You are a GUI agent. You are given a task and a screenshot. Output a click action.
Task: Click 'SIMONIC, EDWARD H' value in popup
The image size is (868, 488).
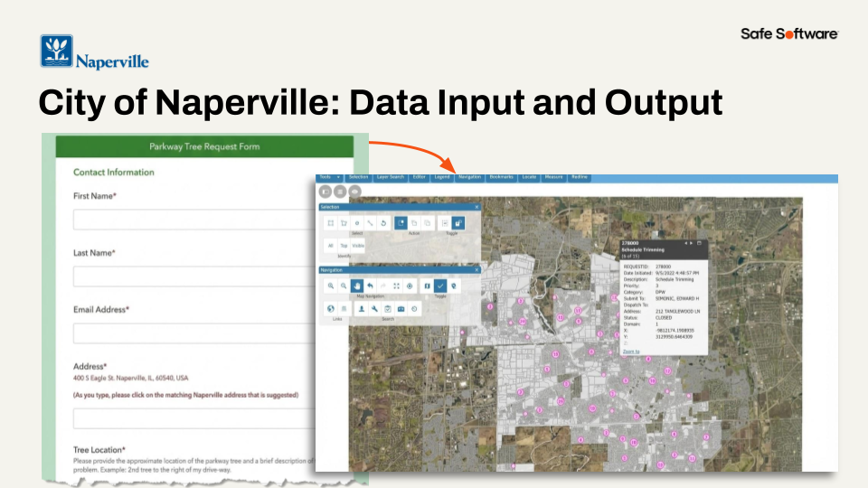click(x=677, y=299)
